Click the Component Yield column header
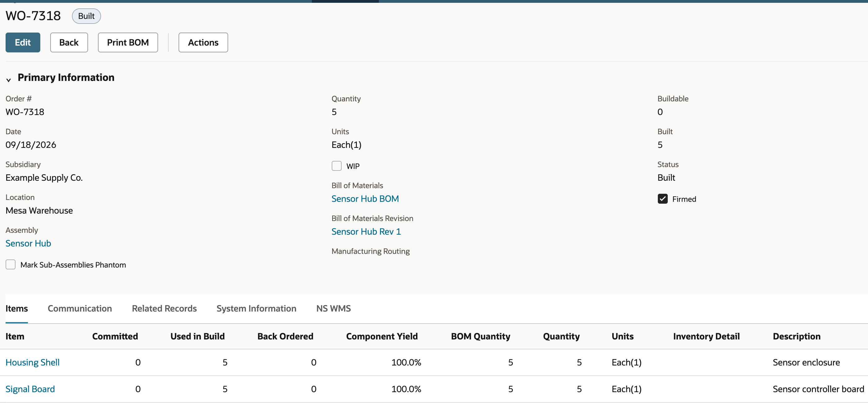This screenshot has height=403, width=868. [382, 336]
